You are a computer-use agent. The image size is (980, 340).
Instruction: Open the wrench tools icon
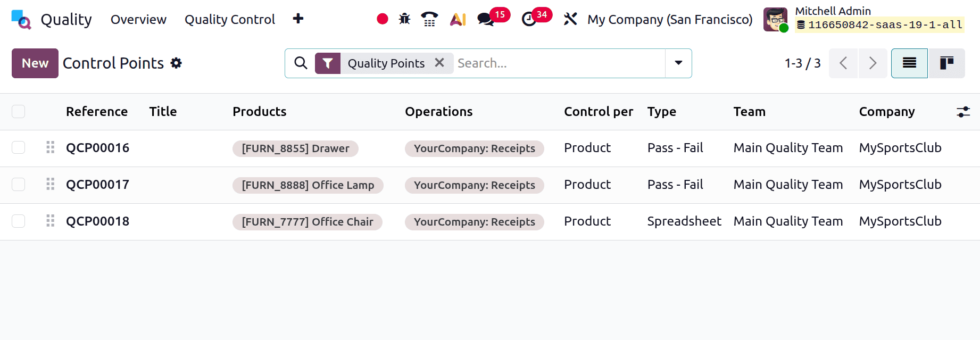pyautogui.click(x=570, y=19)
